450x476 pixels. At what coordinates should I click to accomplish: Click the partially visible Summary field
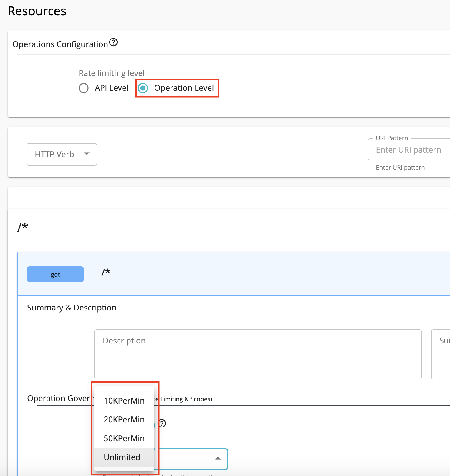coord(441,354)
